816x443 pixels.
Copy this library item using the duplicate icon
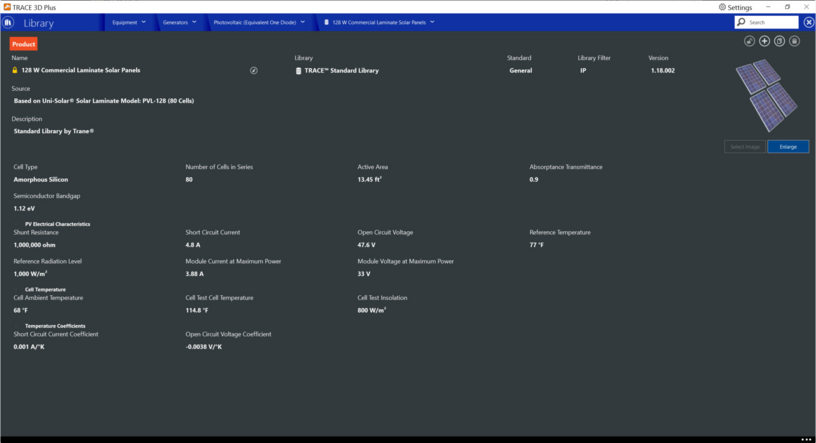pos(780,41)
